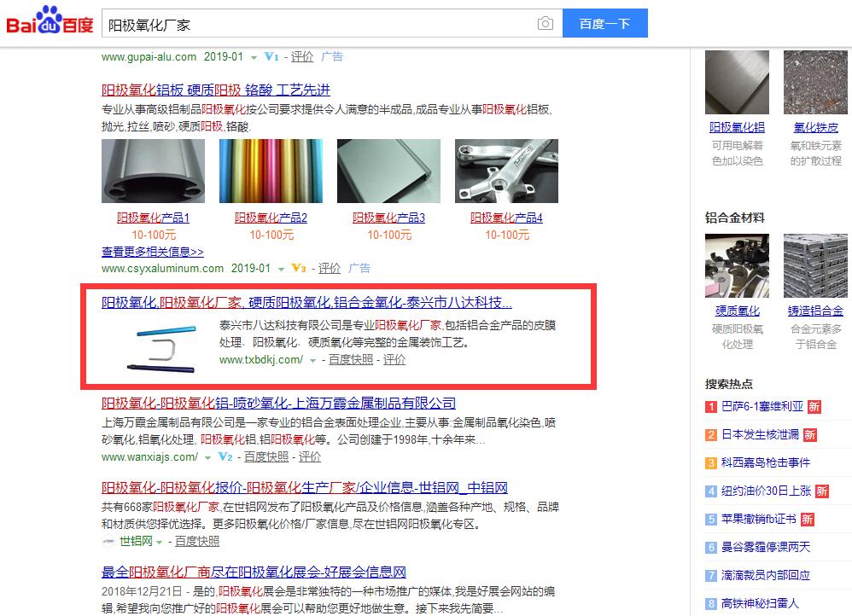Expand dropdown arrow next to www.wanxiajs.com/

[x=207, y=458]
